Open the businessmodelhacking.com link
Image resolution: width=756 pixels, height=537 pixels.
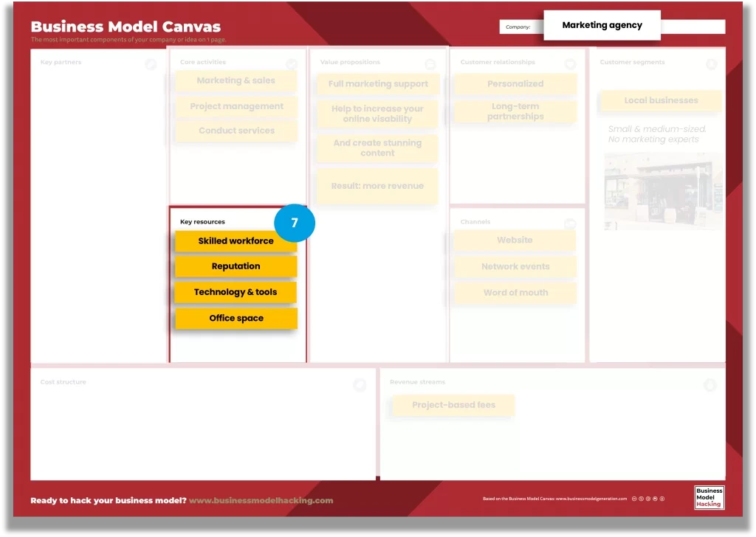pyautogui.click(x=261, y=500)
